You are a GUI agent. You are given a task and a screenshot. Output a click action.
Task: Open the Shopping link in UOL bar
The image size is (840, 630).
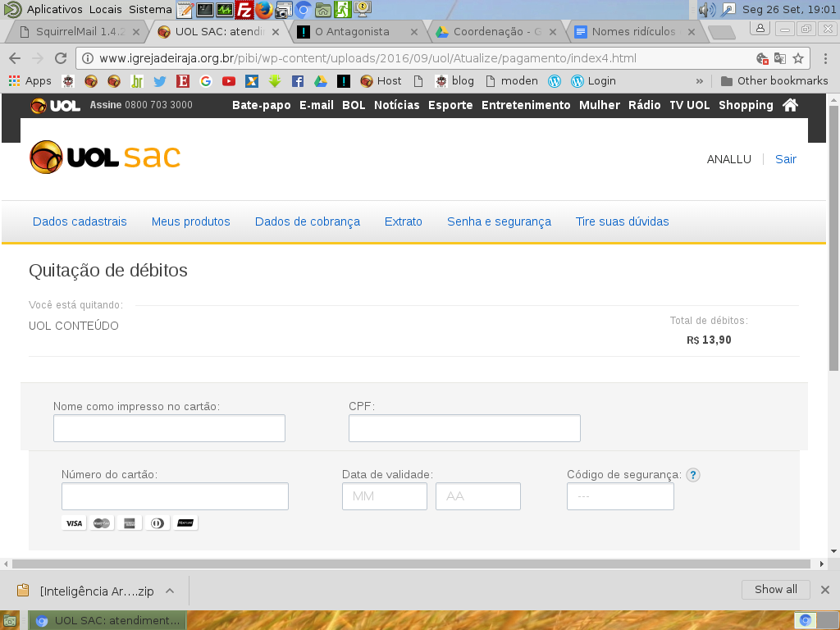tap(746, 105)
